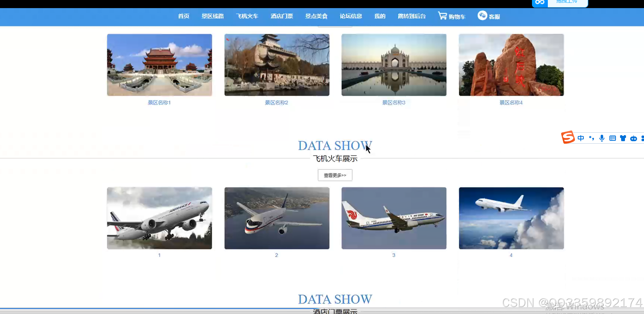
Task: Click the 景区名称3 caption link
Action: (x=394, y=102)
